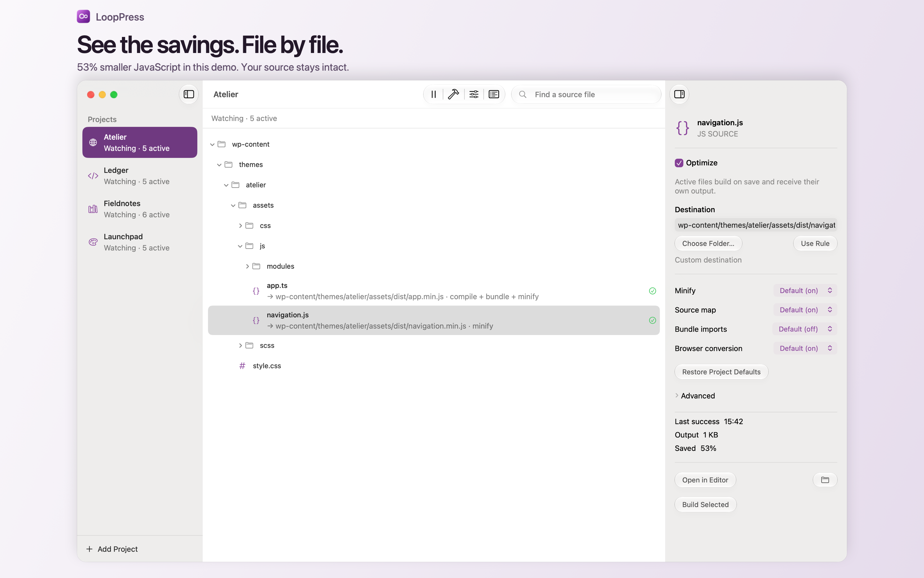924x578 pixels.
Task: Click the 'Last success 15:42' text
Action: (709, 421)
